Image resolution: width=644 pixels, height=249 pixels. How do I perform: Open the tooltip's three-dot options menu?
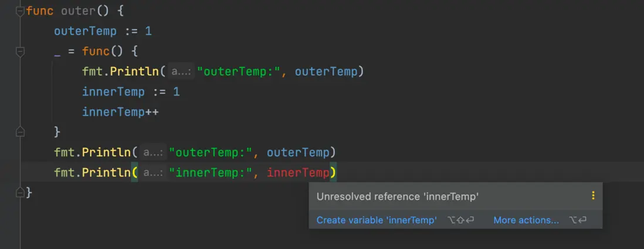593,196
